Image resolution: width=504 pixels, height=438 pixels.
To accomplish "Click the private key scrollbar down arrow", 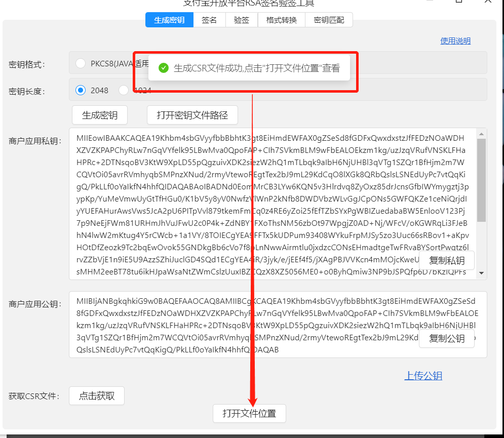I will (x=481, y=273).
